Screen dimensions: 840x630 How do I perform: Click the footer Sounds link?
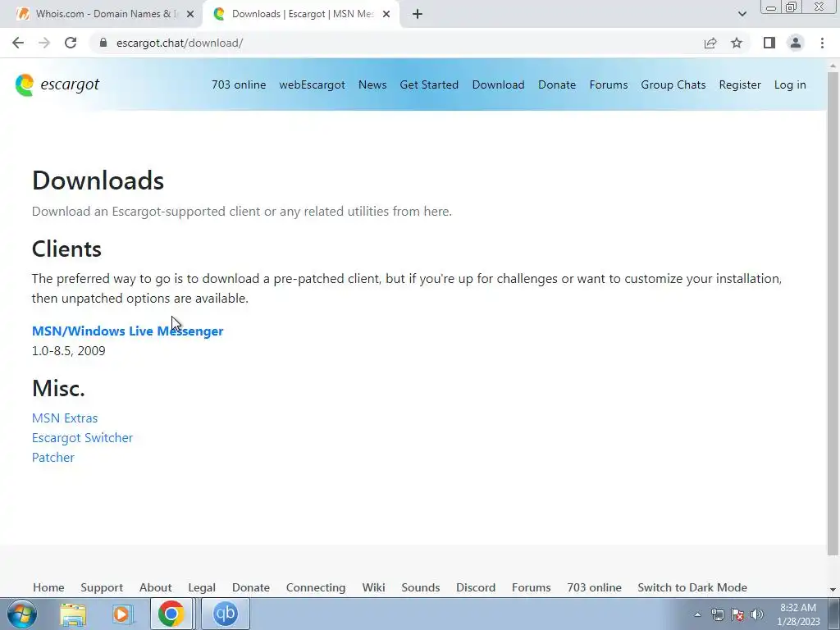421,587
